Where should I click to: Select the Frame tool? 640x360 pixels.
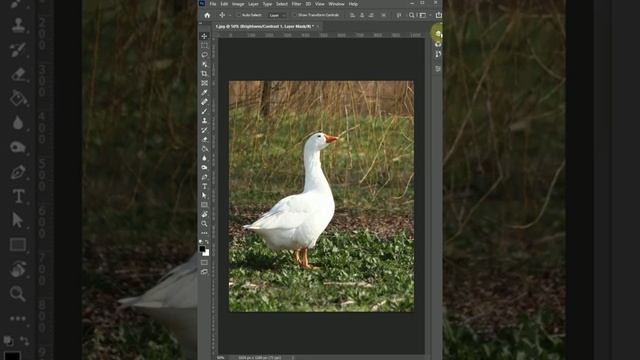point(204,83)
